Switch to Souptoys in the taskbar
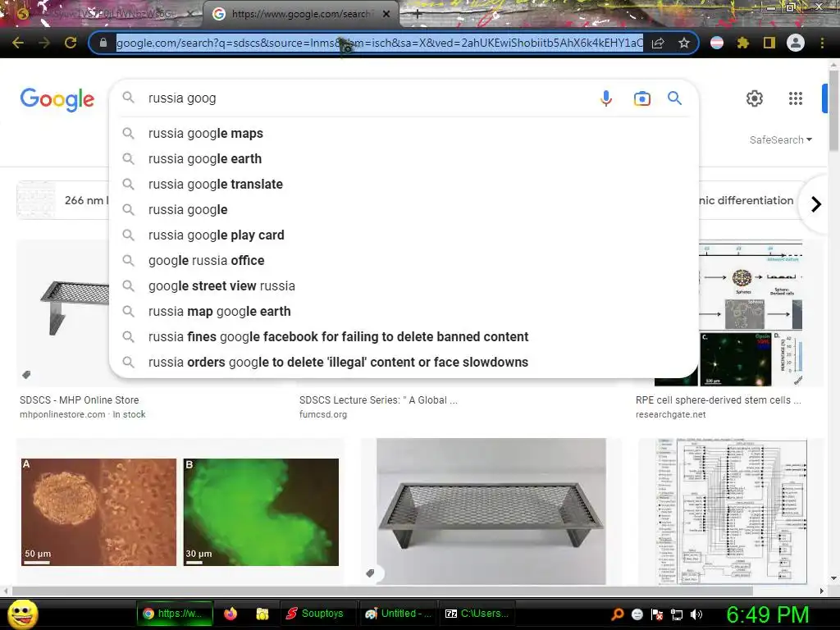Viewport: 840px width, 630px height. [x=317, y=614]
